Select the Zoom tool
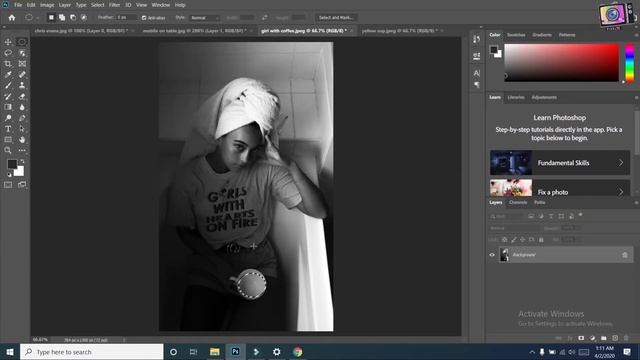This screenshot has width=640, height=360. pos(8,150)
